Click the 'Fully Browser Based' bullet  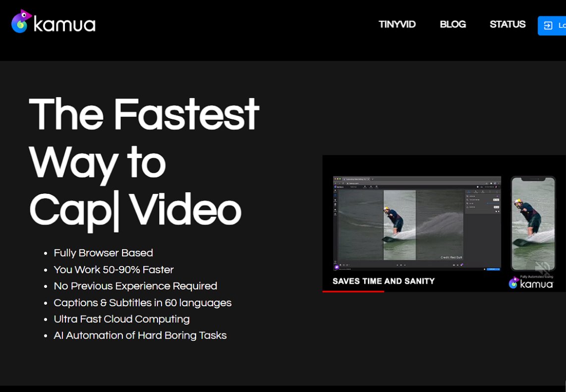tap(103, 253)
